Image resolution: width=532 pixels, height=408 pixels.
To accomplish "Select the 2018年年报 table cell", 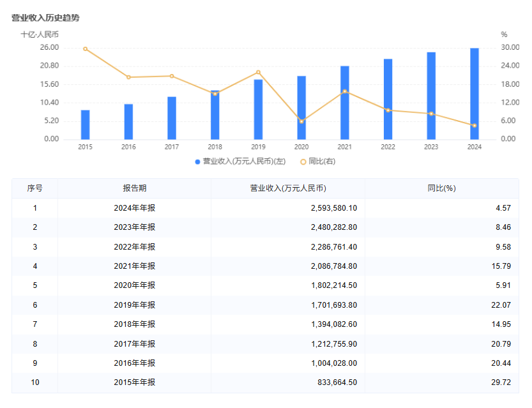I will [135, 324].
